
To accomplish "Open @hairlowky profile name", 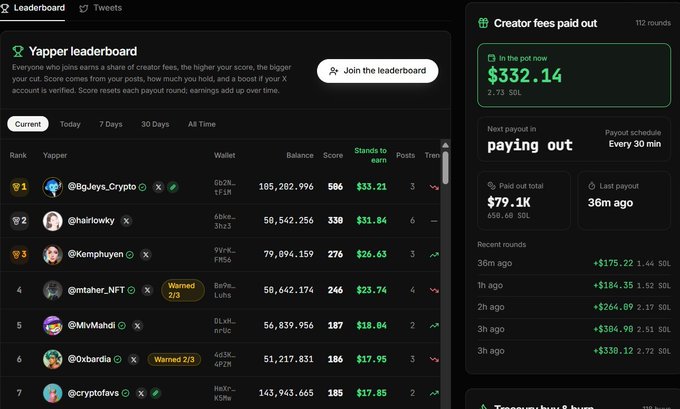I will (91, 220).
